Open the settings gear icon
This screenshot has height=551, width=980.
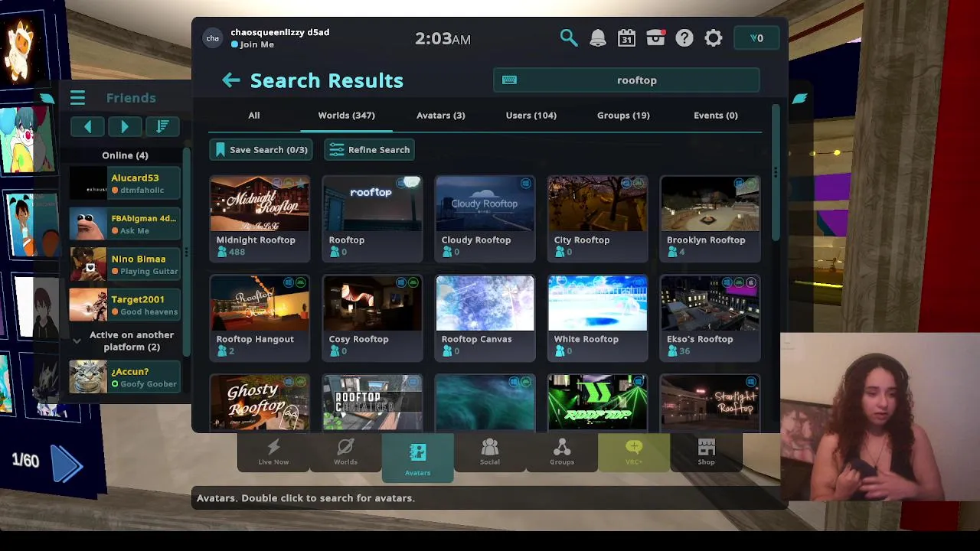point(714,38)
